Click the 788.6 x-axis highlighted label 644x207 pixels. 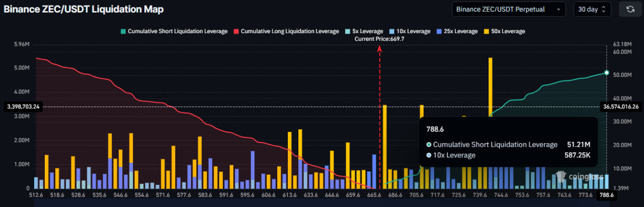[x=605, y=195]
